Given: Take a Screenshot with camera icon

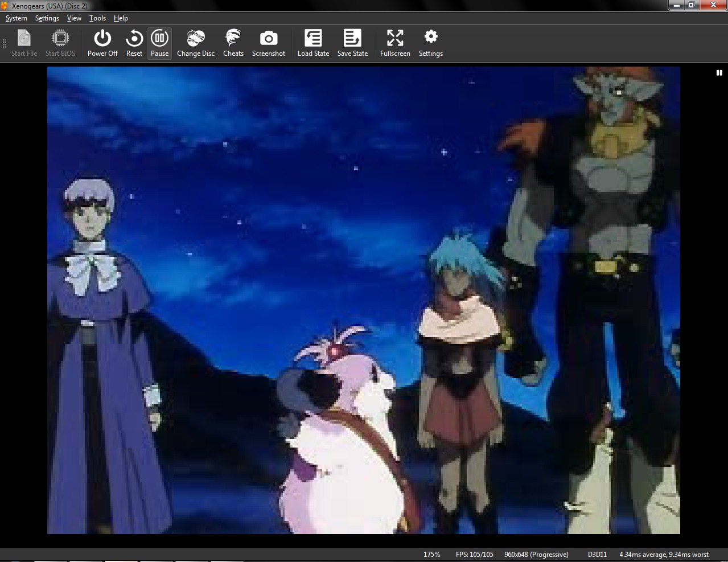Looking at the screenshot, I should [269, 43].
